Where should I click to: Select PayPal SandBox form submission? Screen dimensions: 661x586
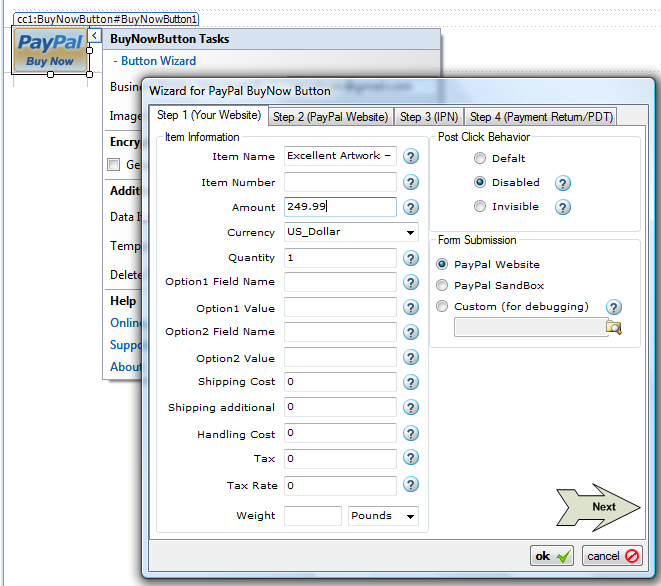pyautogui.click(x=443, y=285)
